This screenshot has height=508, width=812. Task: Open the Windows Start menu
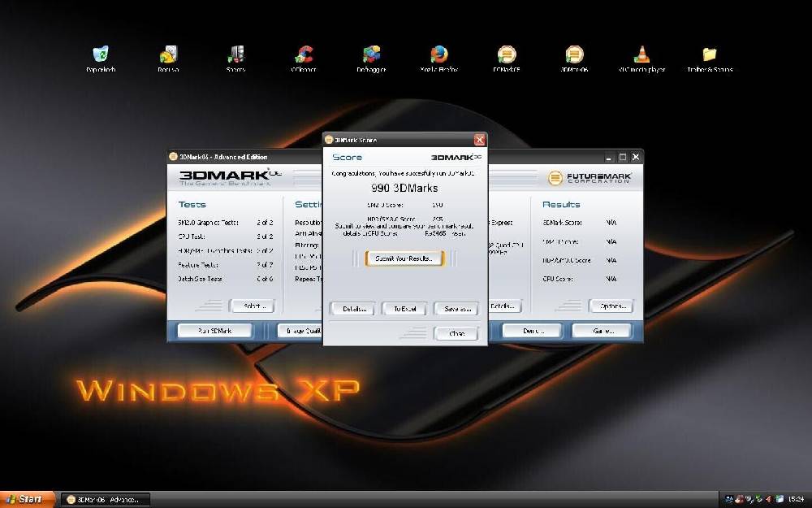(x=27, y=500)
